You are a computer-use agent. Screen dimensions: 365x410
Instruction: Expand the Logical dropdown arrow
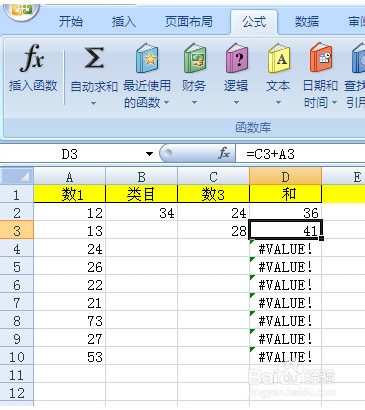(236, 103)
